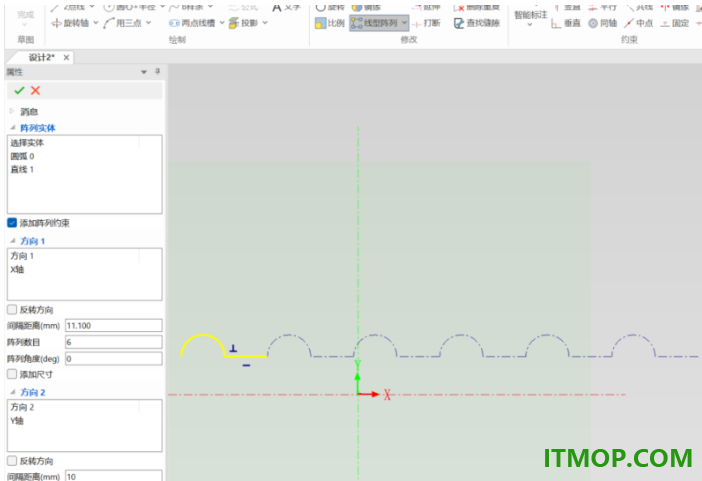Viewport: 702px width, 481px height.
Task: Open the 两点线槽 dropdown arrow
Action: (222, 22)
